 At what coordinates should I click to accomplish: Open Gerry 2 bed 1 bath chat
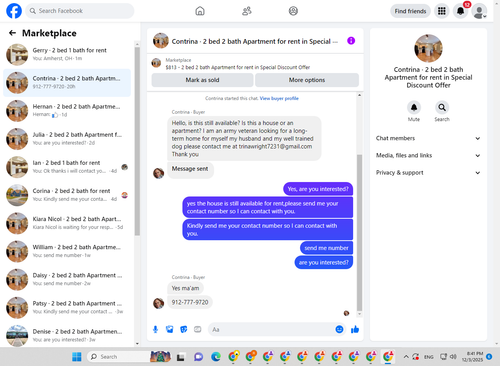coord(67,54)
